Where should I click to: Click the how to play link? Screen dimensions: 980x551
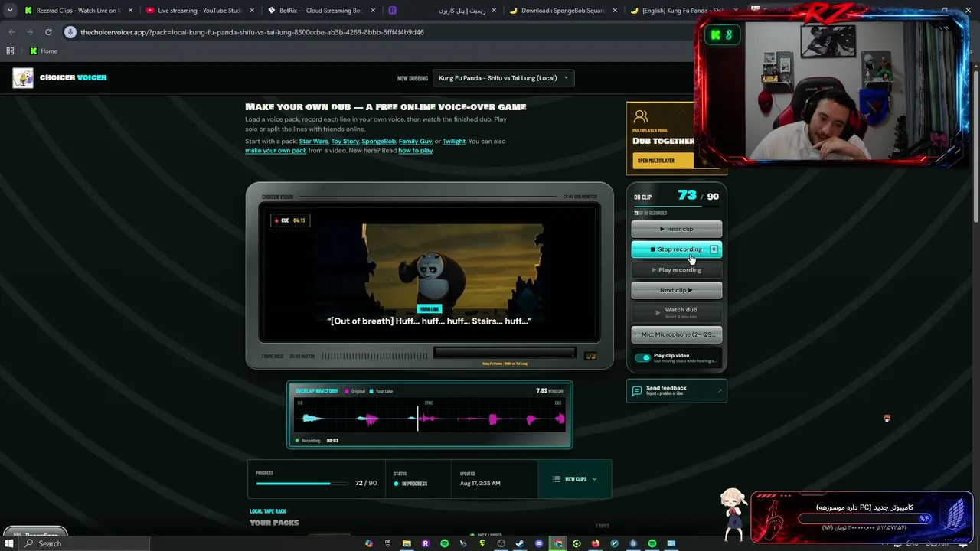pyautogui.click(x=415, y=151)
